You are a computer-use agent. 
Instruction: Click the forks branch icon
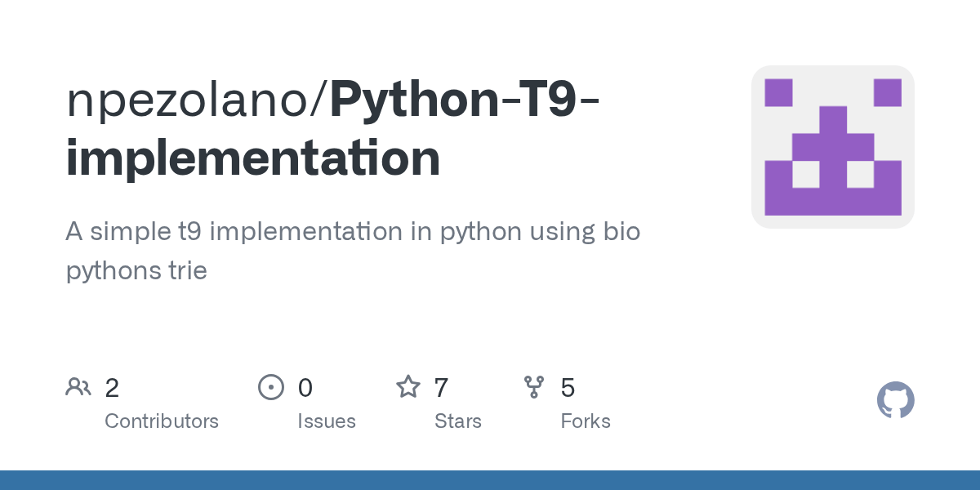(534, 386)
